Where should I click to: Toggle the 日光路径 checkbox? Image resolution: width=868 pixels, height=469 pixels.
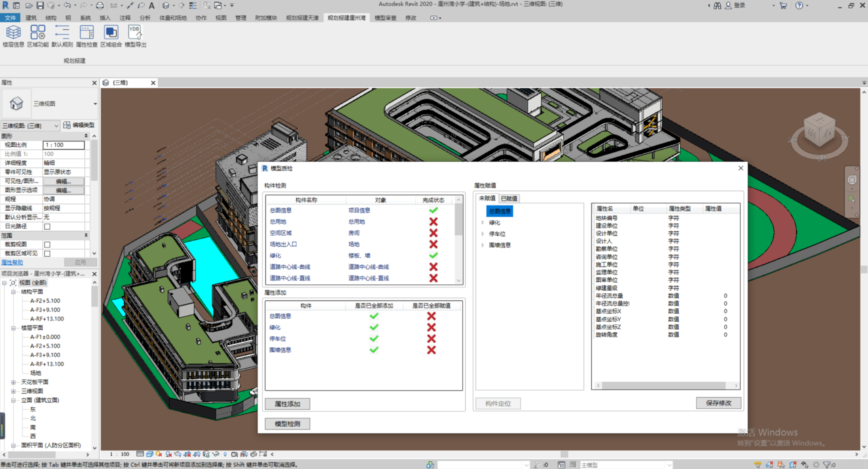coord(47,226)
